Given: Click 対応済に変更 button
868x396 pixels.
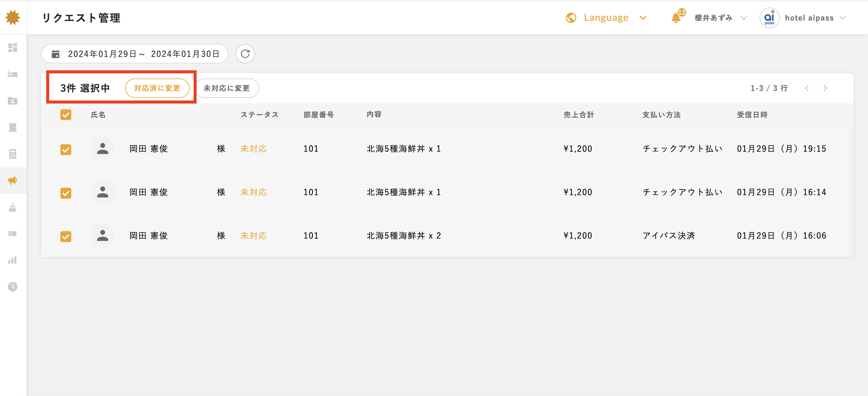Looking at the screenshot, I should (157, 88).
